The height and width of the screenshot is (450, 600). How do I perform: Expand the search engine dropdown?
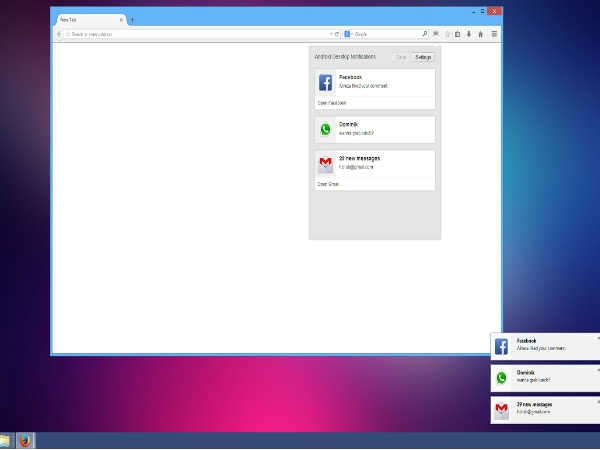pyautogui.click(x=348, y=34)
